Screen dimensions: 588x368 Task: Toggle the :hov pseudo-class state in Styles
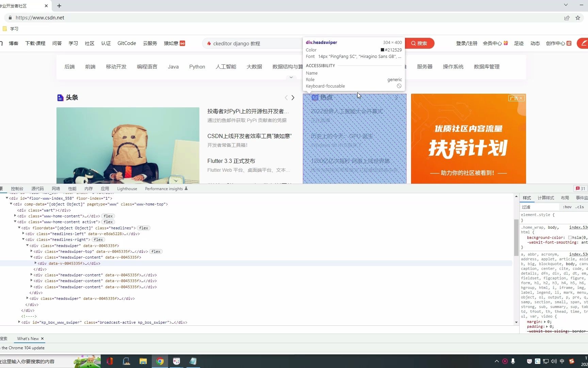[x=567, y=207]
